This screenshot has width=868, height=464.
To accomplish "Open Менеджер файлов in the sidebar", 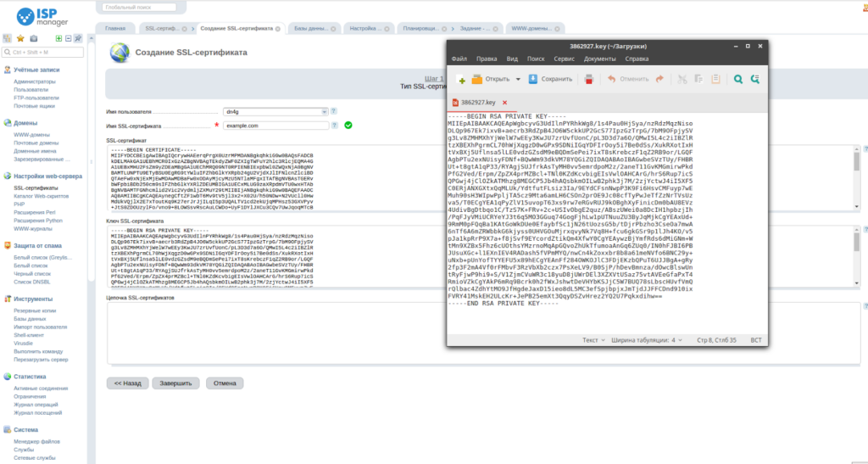I will point(37,441).
